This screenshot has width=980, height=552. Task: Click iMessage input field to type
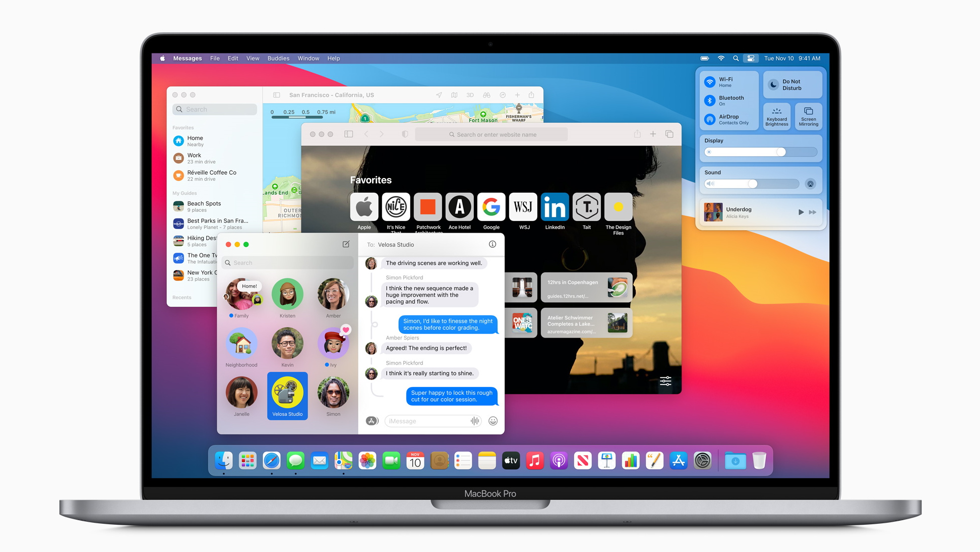432,422
